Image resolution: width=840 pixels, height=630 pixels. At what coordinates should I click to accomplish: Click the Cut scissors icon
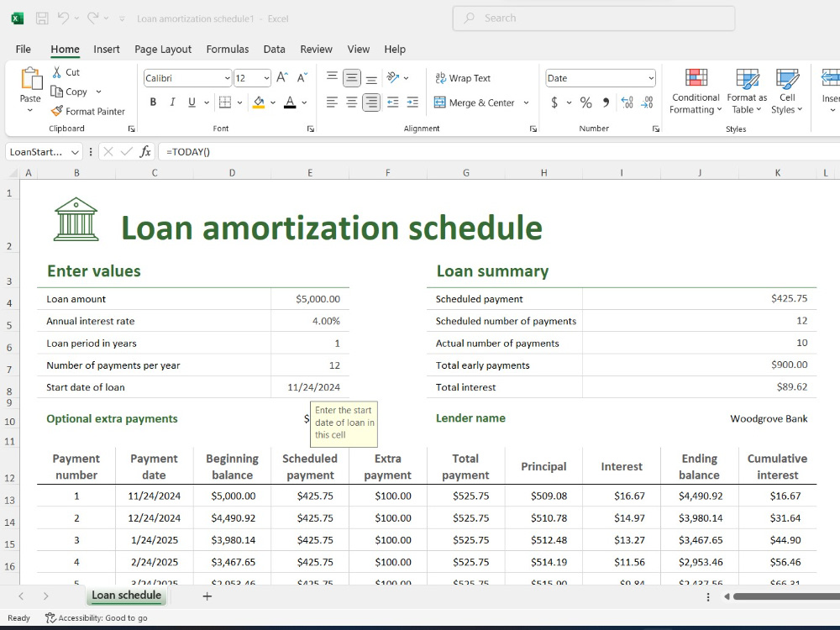pos(57,71)
